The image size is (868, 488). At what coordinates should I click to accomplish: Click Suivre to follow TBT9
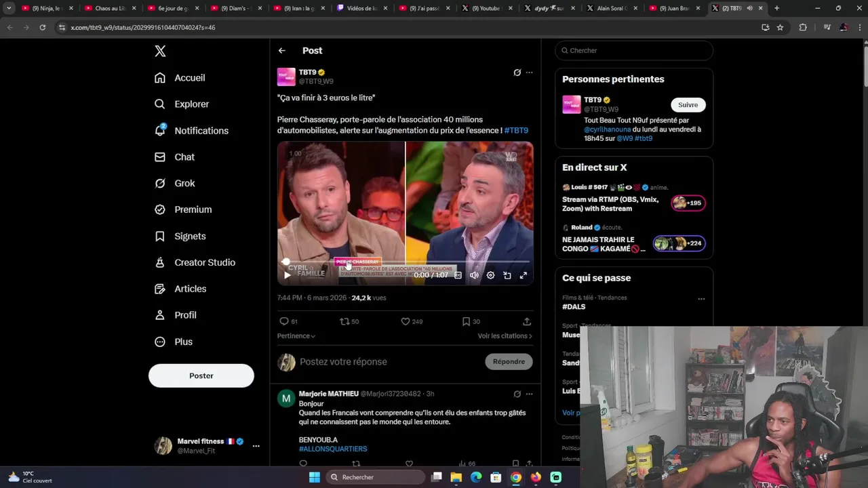pyautogui.click(x=688, y=105)
